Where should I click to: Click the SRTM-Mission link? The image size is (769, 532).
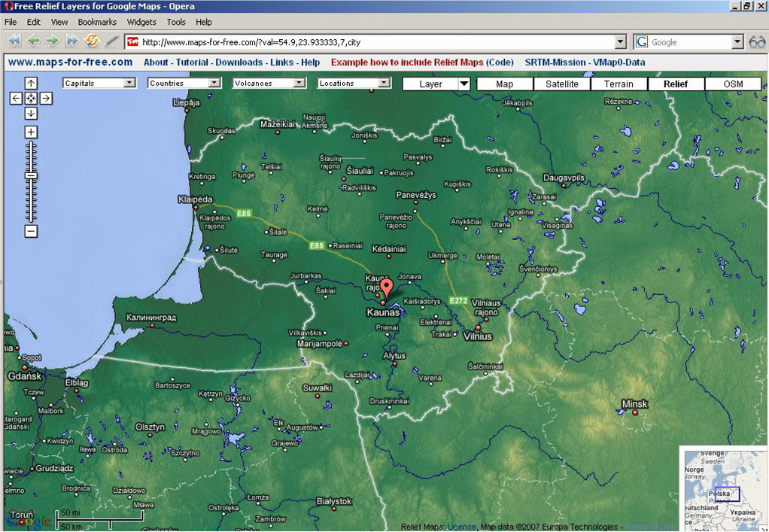pos(555,62)
